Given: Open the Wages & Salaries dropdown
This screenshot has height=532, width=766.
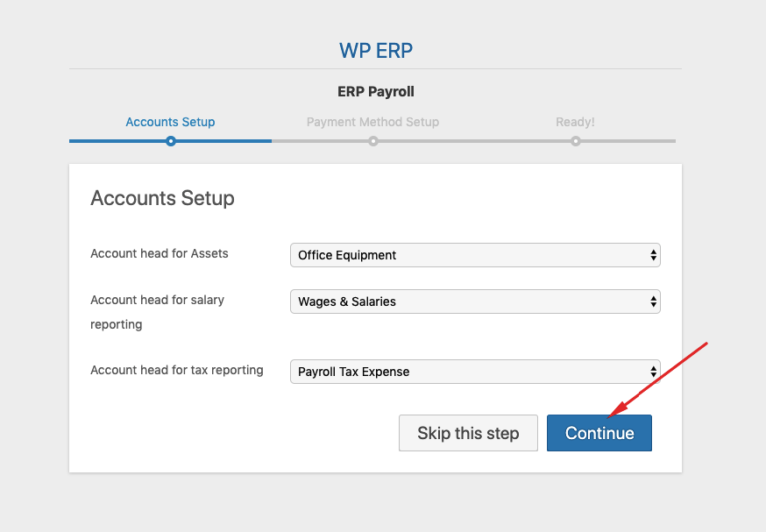Looking at the screenshot, I should (475, 301).
